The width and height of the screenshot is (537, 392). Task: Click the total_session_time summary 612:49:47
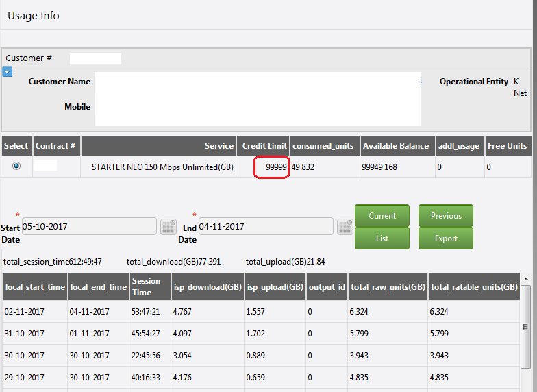point(52,262)
